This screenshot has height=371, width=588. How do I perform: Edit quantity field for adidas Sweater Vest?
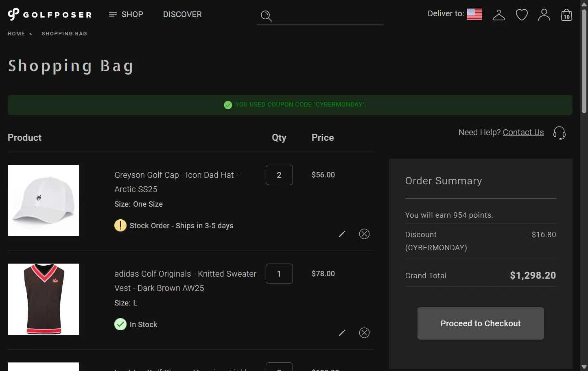point(279,274)
